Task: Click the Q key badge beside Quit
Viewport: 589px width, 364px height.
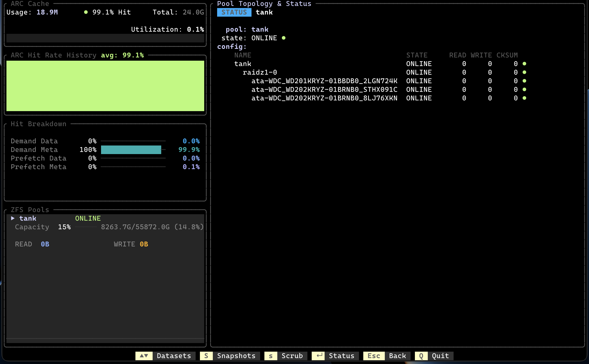Action: click(x=421, y=356)
